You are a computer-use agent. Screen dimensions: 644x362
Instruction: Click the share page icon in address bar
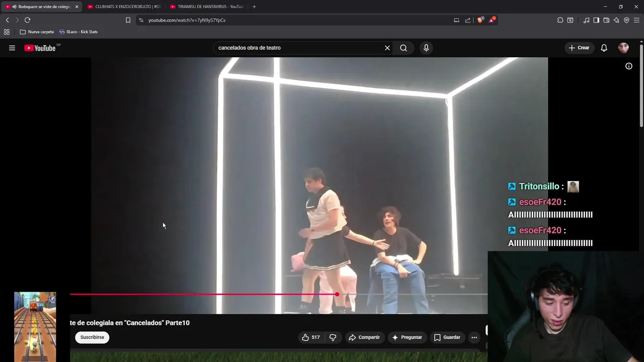point(468,20)
